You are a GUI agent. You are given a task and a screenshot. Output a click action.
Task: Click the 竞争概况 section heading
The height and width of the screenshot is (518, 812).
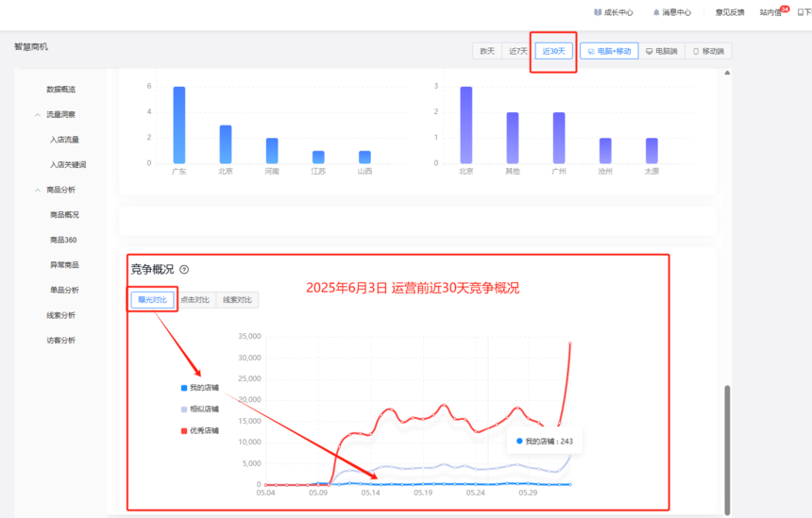coord(152,270)
